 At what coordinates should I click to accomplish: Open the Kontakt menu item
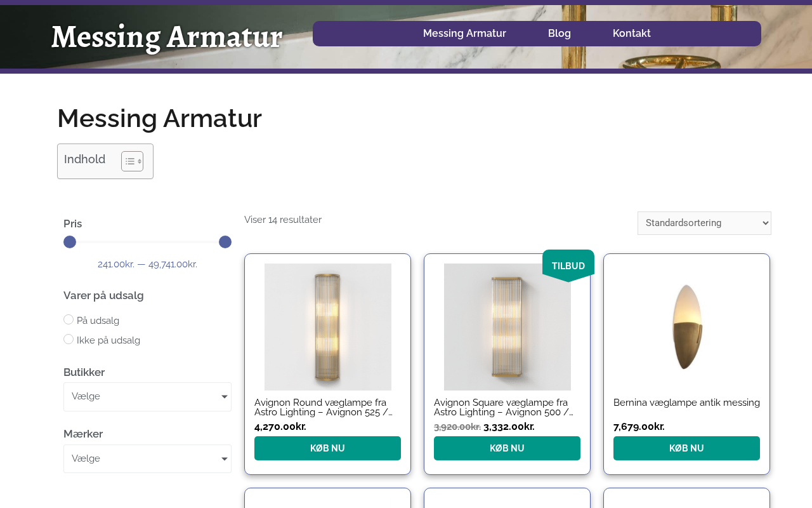point(632,34)
